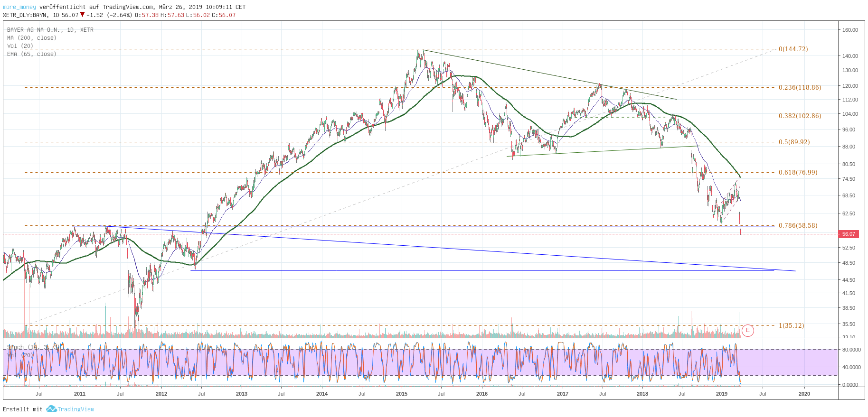Click the C:56.07 close value in header
This screenshot has width=868, height=417.
pyautogui.click(x=223, y=15)
